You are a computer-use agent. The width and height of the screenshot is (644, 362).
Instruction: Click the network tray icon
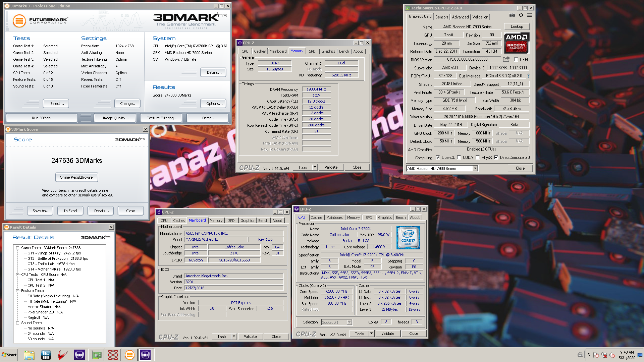(604, 355)
